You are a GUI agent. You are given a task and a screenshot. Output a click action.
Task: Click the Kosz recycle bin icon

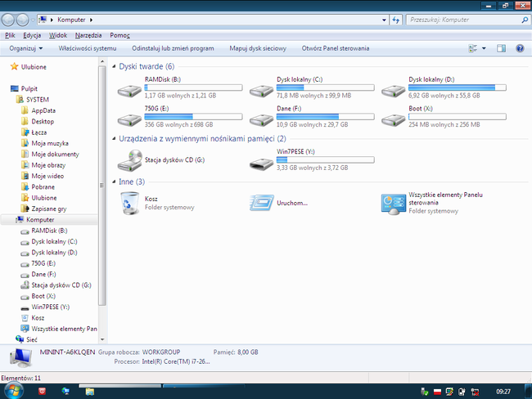(129, 203)
